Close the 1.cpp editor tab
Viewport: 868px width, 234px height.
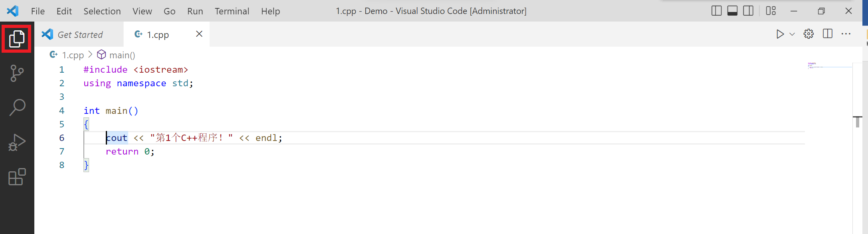[199, 34]
